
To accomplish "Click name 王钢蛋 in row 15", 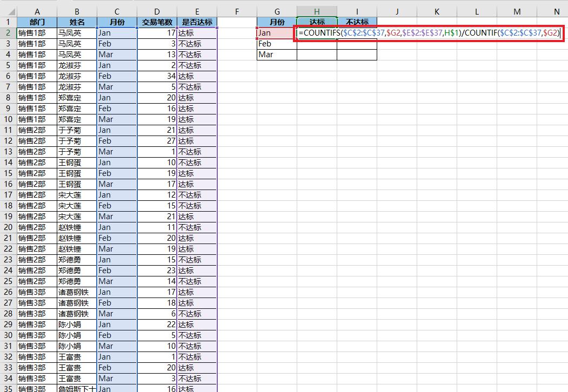I will click(x=77, y=173).
